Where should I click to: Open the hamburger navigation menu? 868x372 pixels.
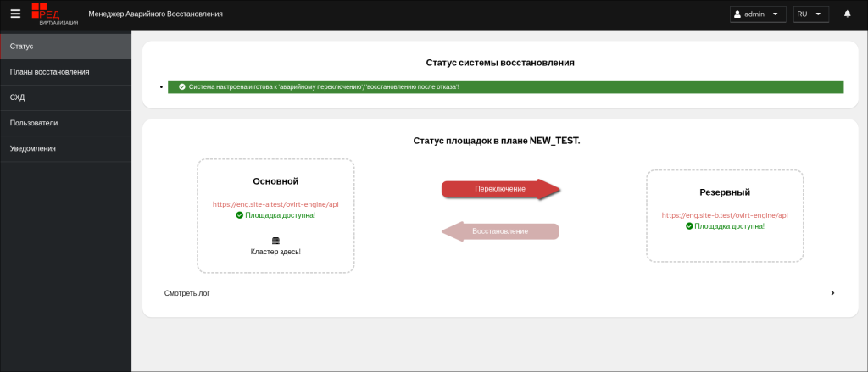pyautogui.click(x=15, y=14)
